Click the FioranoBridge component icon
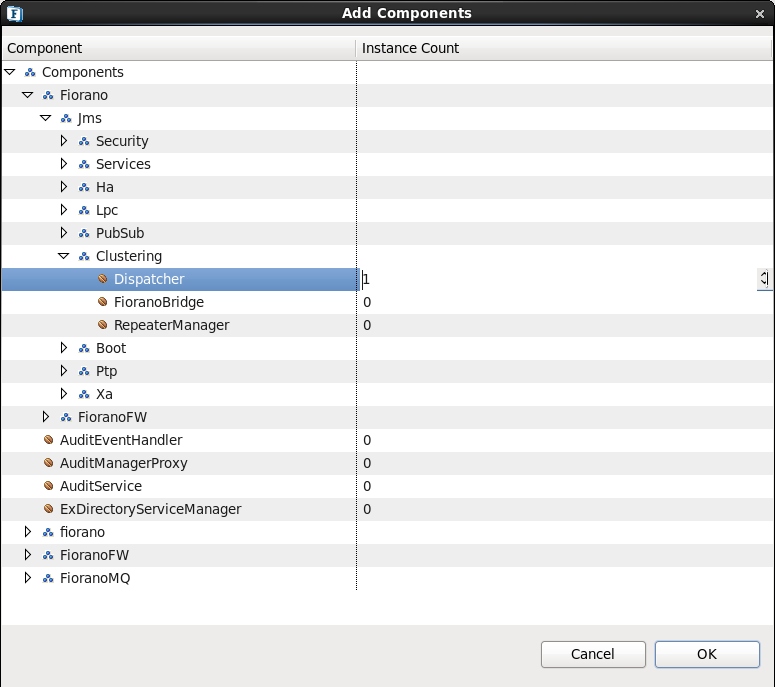 click(102, 301)
